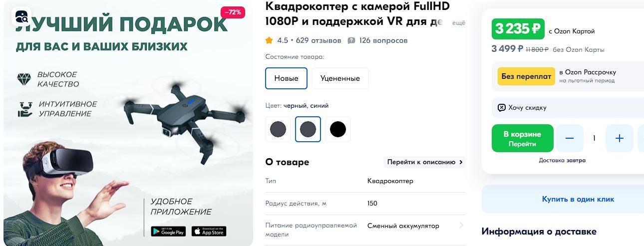
Task: Open the 629 отзывов reviews link
Action: point(319,40)
